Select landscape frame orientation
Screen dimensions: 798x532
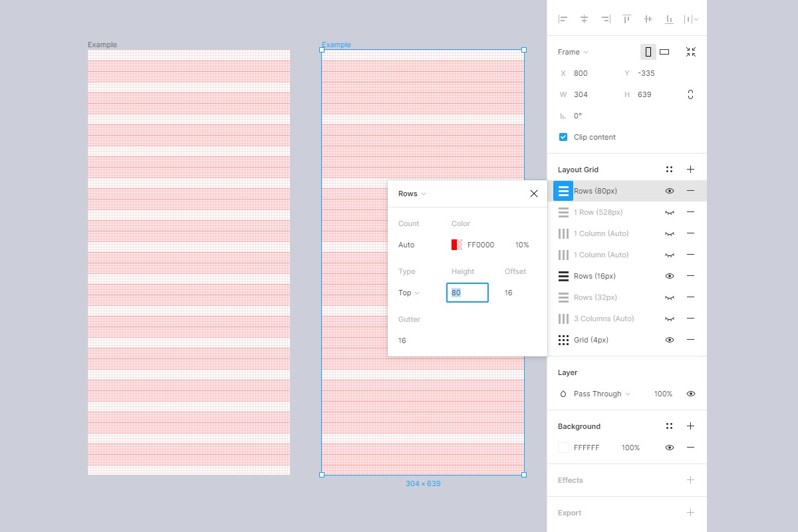664,52
